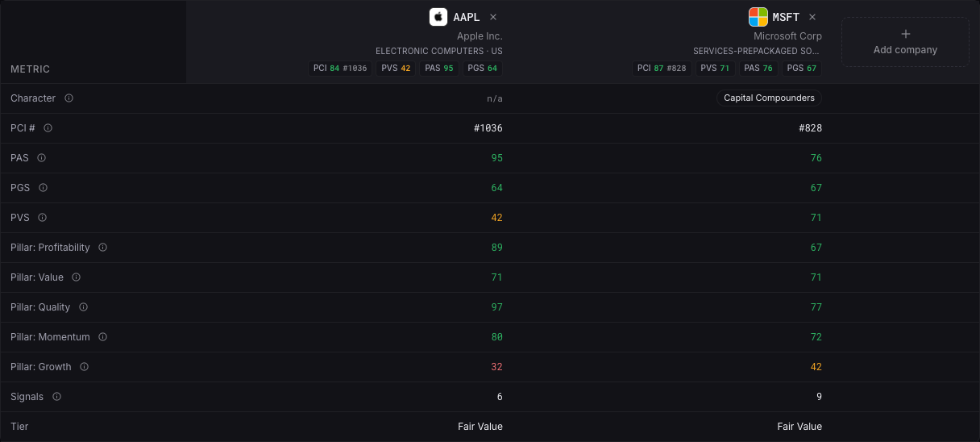Open the info icon beside Pillar: Growth
The image size is (980, 442).
(84, 367)
